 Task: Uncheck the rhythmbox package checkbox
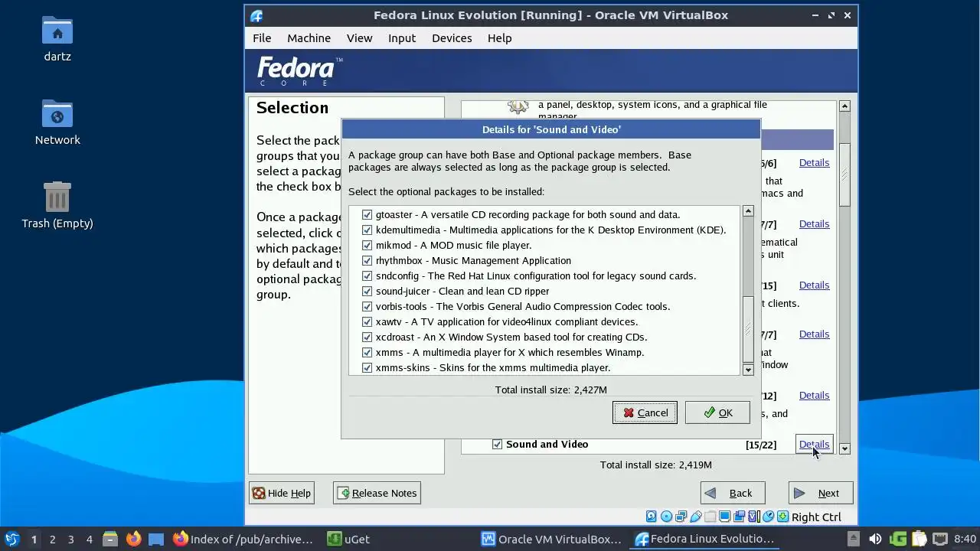367,260
